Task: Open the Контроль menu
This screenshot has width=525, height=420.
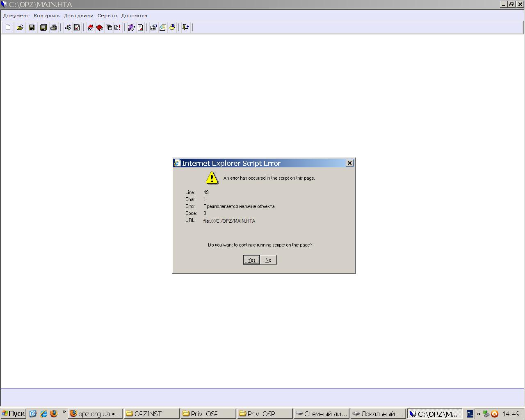Action: 46,16
